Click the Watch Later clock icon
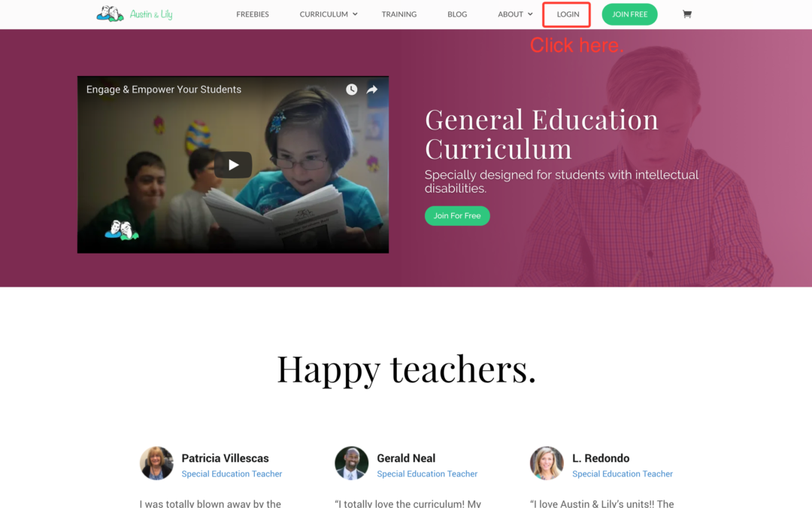Screen dimensions: 812x508 pyautogui.click(x=352, y=90)
